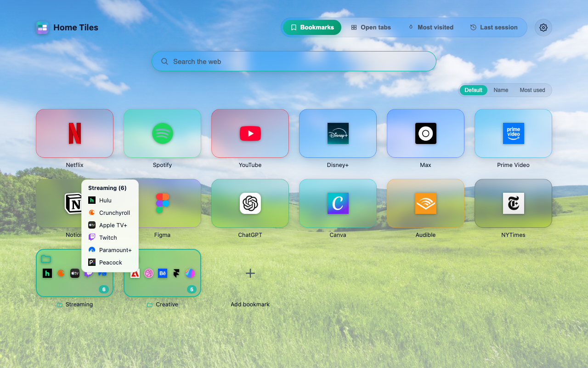The image size is (588, 368).
Task: Click the "Prime Video" label under its tile
Action: [x=513, y=165]
